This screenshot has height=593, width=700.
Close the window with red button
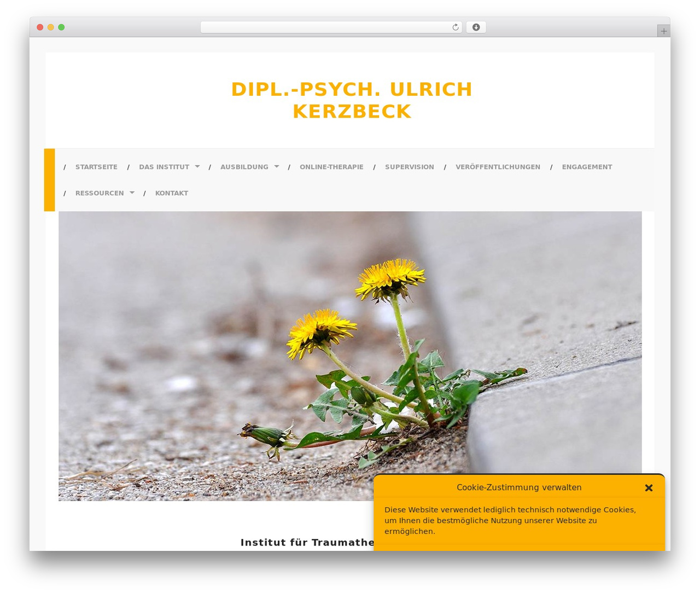point(40,27)
